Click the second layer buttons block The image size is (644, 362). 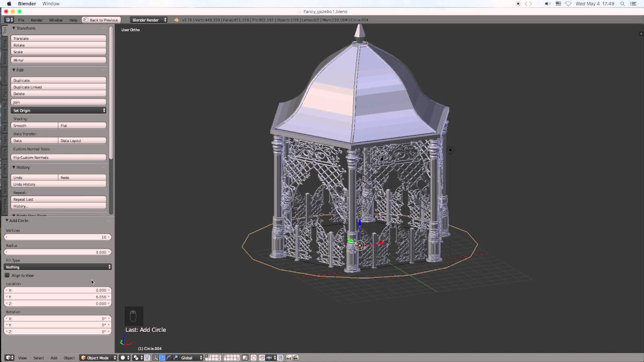pyautogui.click(x=232, y=357)
